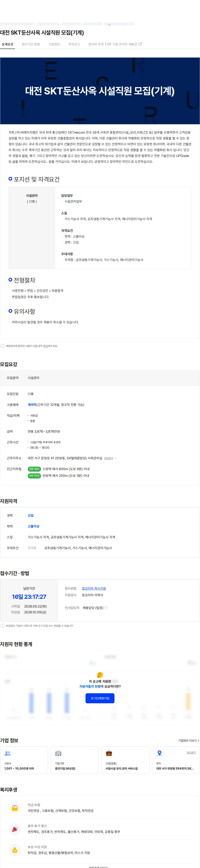The width and height of the screenshot is (200, 868).
Task: Click the 연금·보험 wallet icon
Action: click(x=15, y=808)
